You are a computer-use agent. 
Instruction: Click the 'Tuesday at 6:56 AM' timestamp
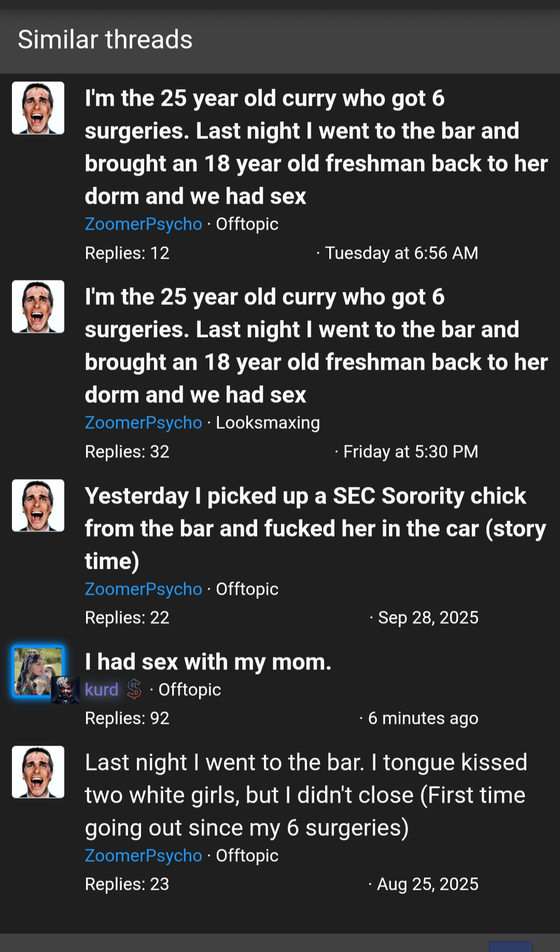[401, 253]
